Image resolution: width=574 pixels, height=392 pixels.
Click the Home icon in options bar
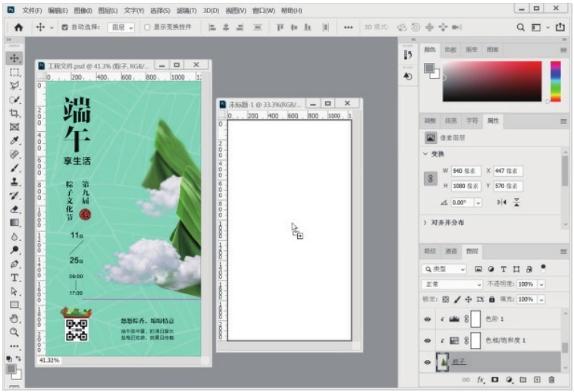18,27
